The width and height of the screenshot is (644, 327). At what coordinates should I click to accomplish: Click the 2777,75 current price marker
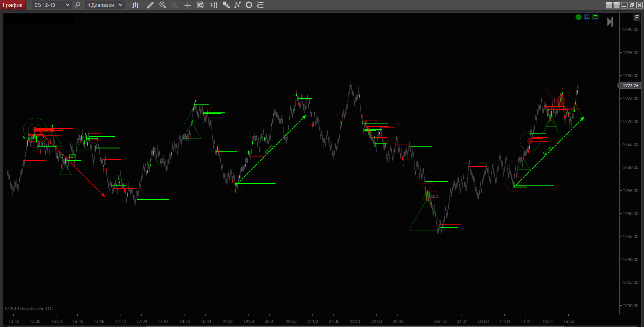pos(630,86)
